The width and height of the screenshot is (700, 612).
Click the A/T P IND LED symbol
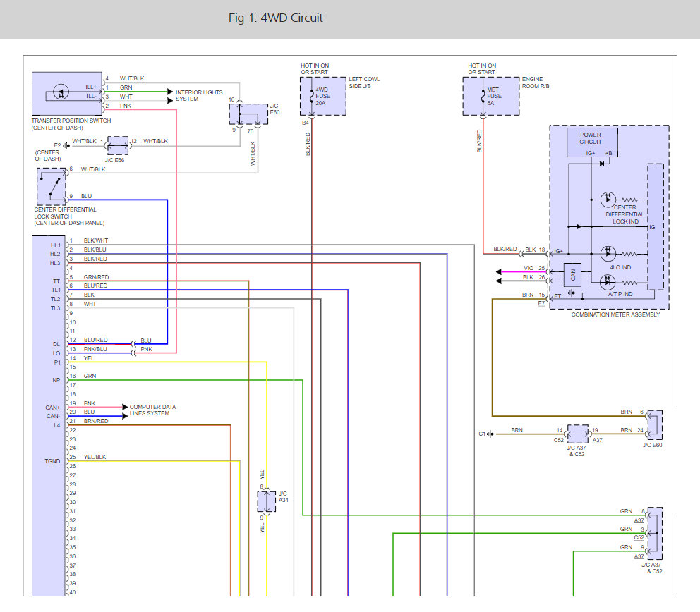pos(608,282)
